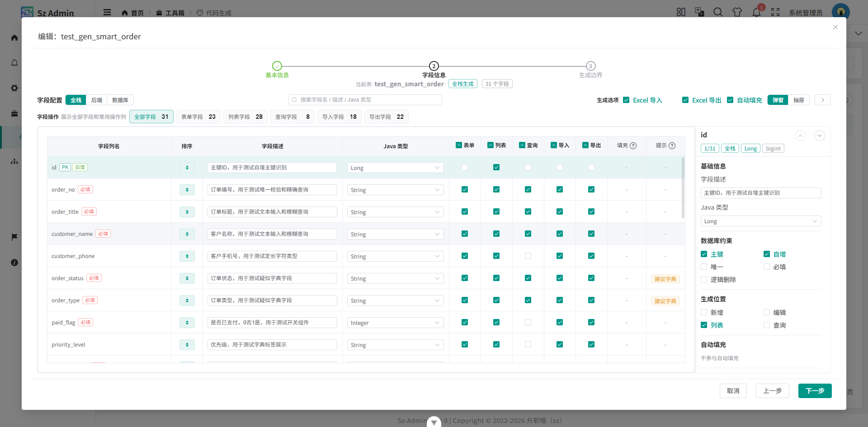
Task: Open Java type dropdown for order_status row
Action: click(396, 278)
